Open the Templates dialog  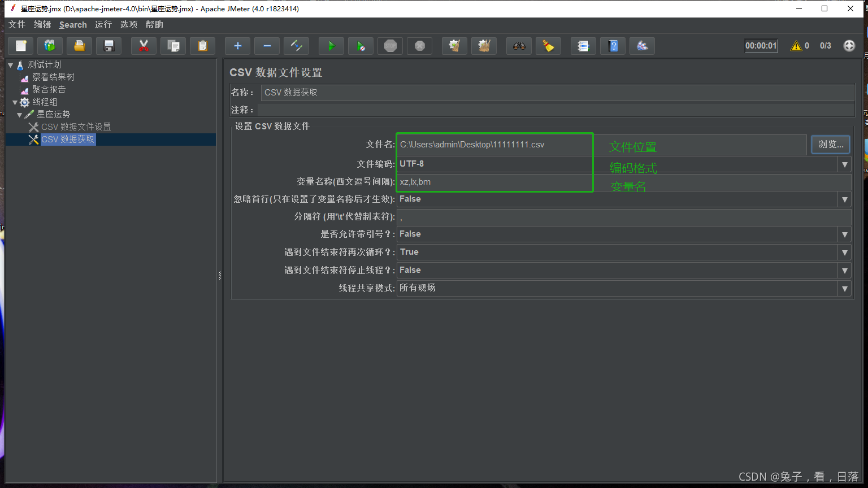50,46
